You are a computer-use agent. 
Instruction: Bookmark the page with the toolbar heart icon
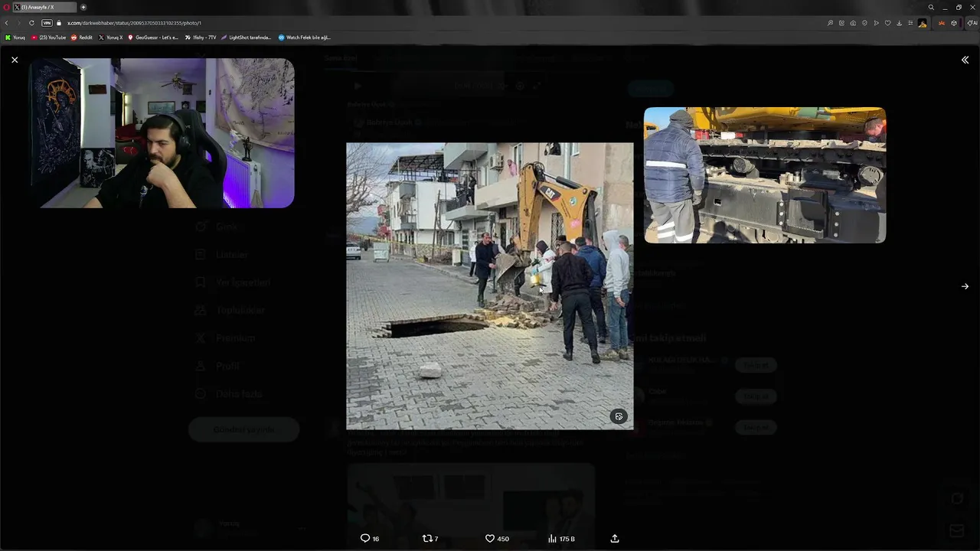coord(888,23)
